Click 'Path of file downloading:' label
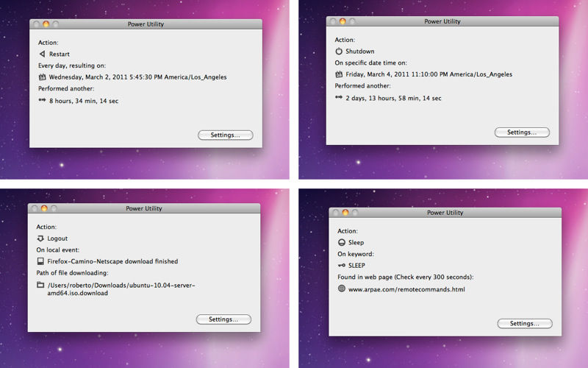Screen dimensions: 588x368 [72, 273]
